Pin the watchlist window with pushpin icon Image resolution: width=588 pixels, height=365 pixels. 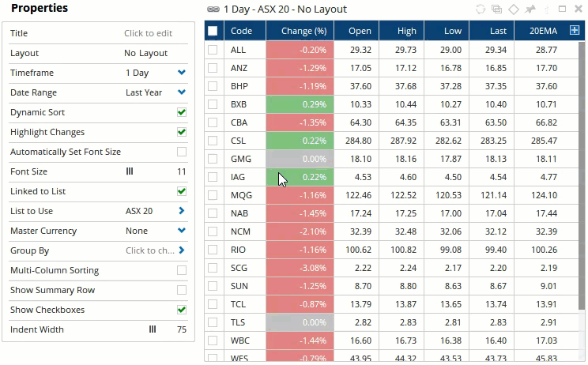point(530,9)
